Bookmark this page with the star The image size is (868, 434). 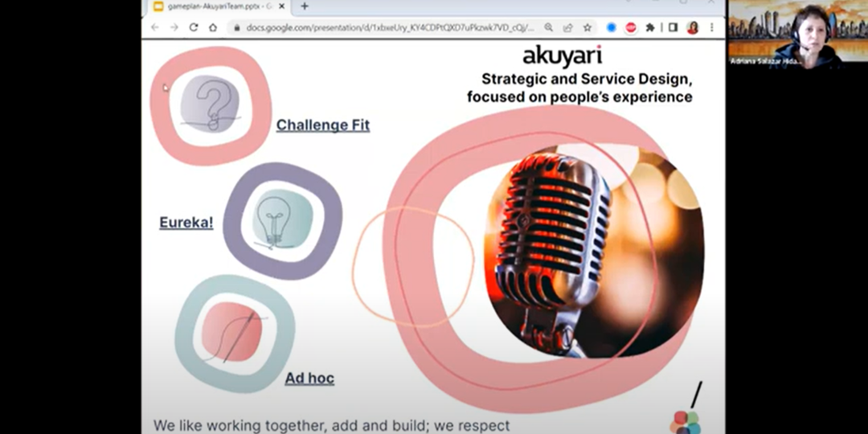click(588, 27)
